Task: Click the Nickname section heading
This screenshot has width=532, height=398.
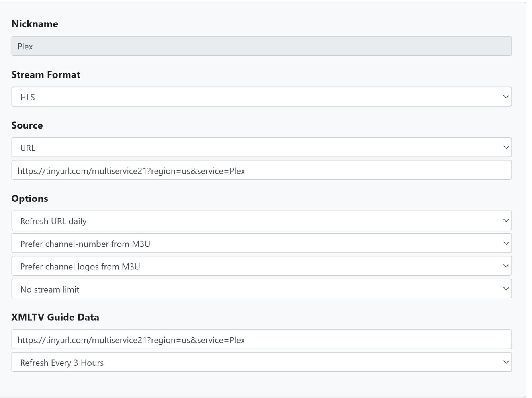Action: pyautogui.click(x=35, y=24)
